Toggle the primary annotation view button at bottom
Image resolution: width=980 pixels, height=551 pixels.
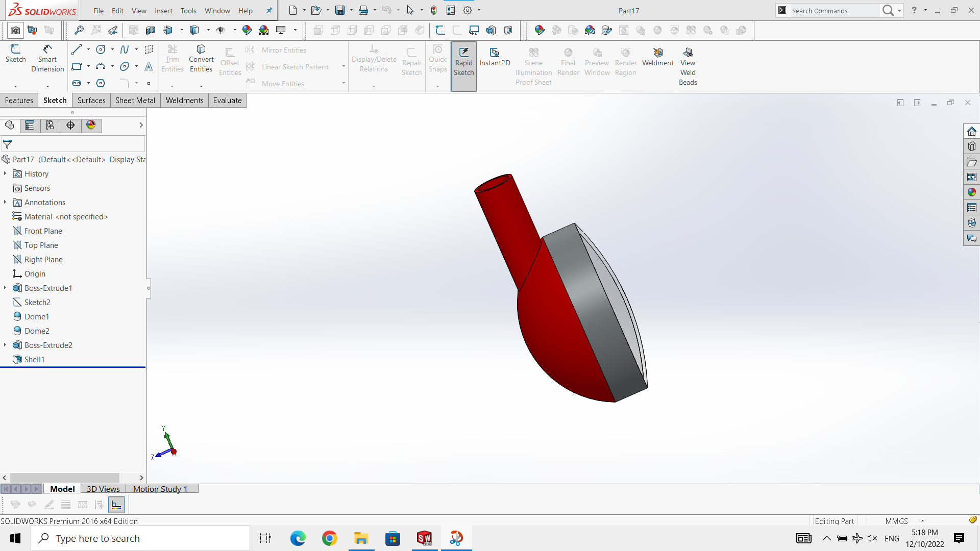point(116,505)
